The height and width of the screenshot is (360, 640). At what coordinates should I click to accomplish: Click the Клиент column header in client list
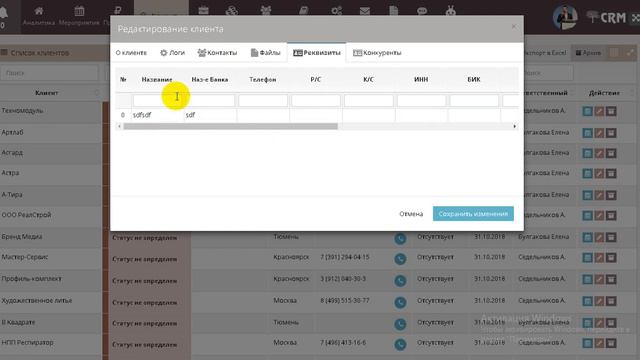point(47,93)
